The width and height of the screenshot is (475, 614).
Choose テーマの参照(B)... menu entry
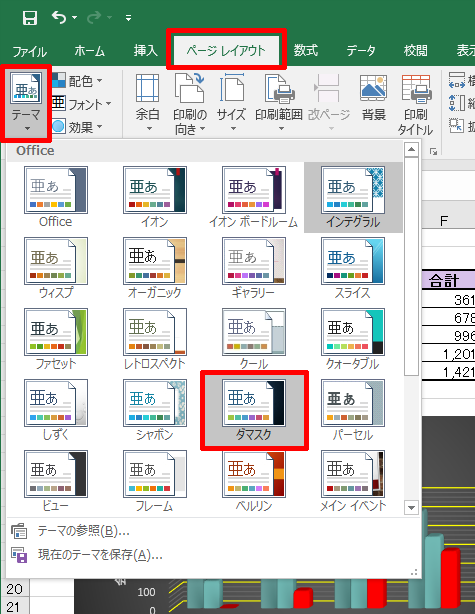[213, 531]
